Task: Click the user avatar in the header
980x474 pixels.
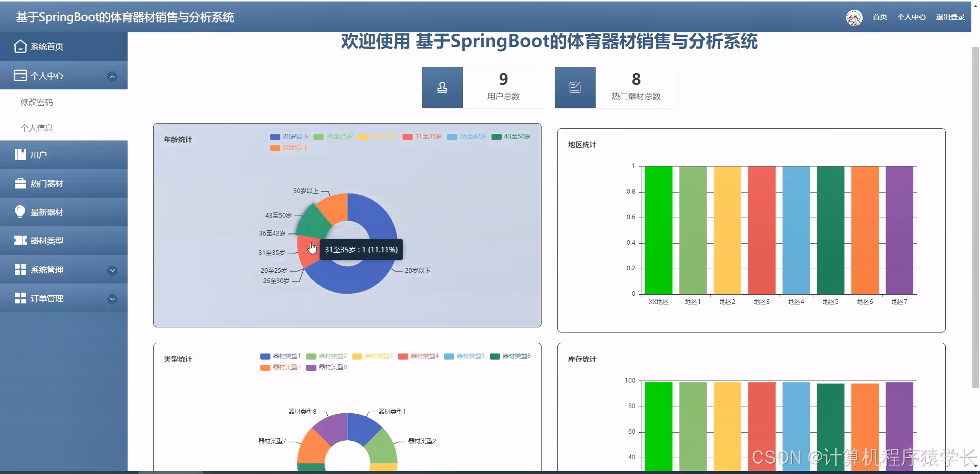Action: pos(854,17)
